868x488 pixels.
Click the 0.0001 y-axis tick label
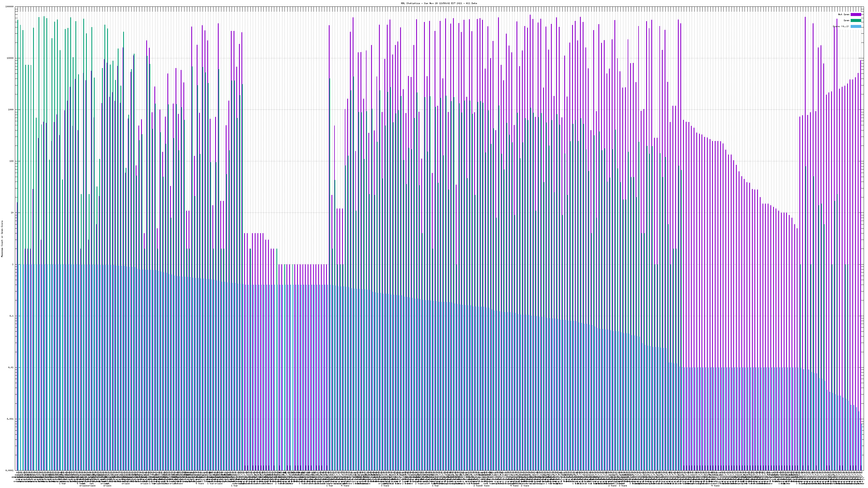point(10,470)
